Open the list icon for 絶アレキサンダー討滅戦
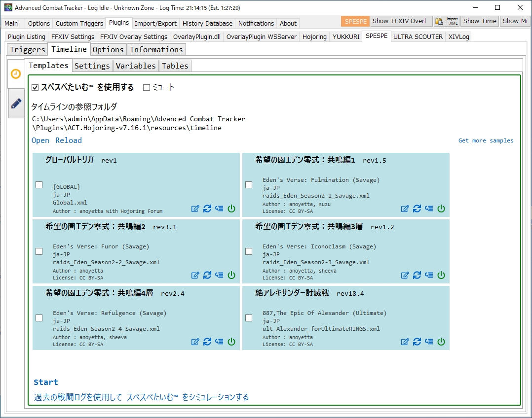532x418 pixels. pyautogui.click(x=429, y=342)
